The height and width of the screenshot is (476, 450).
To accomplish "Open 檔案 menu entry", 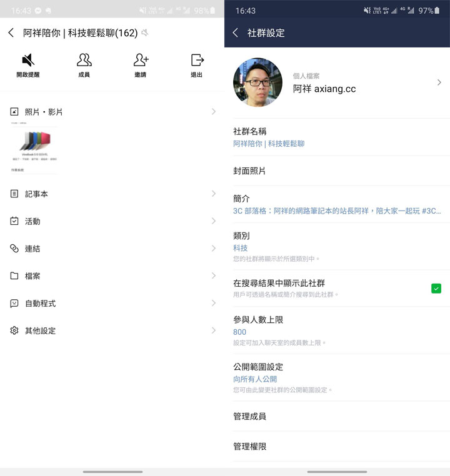I will 112,275.
